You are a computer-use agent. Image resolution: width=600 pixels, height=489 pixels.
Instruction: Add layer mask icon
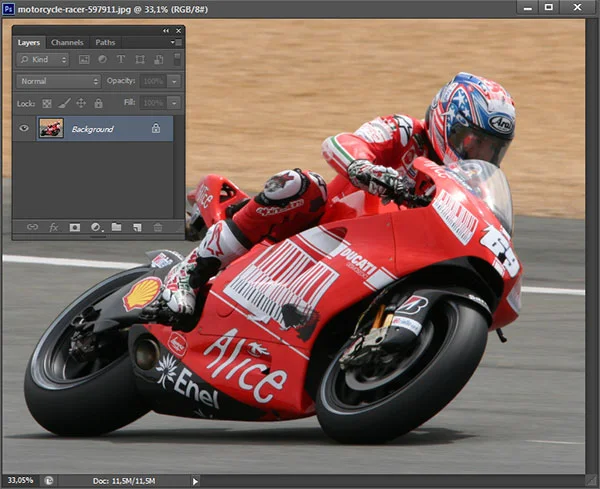(75, 227)
